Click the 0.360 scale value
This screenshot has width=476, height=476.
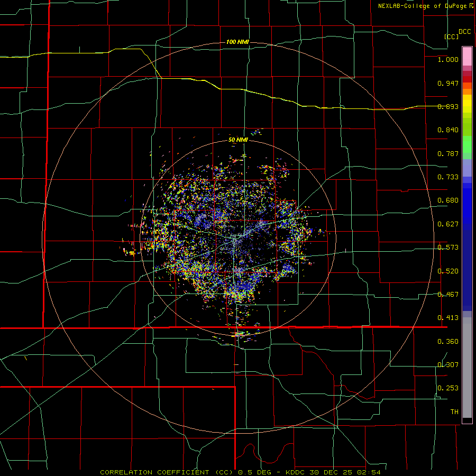tap(448, 342)
